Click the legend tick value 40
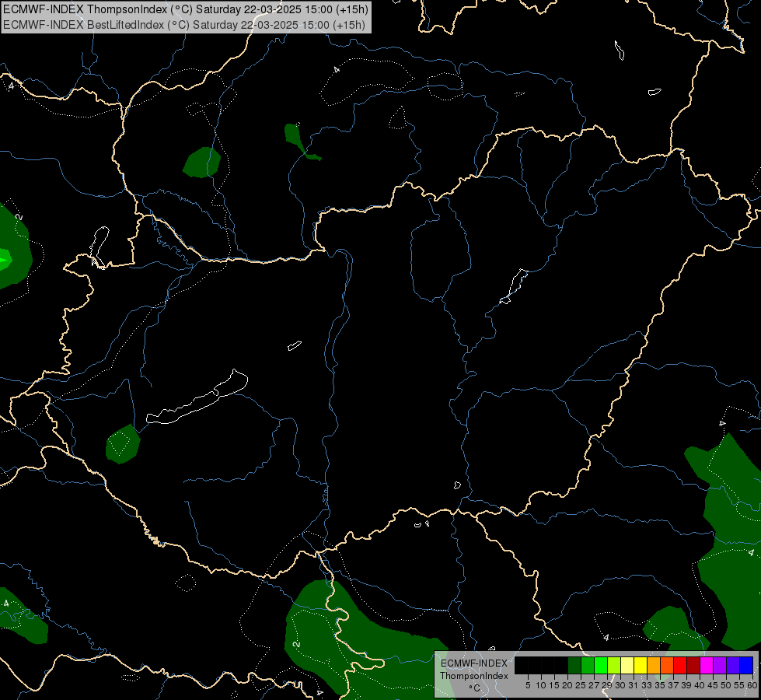The width and height of the screenshot is (761, 700). tap(700, 685)
